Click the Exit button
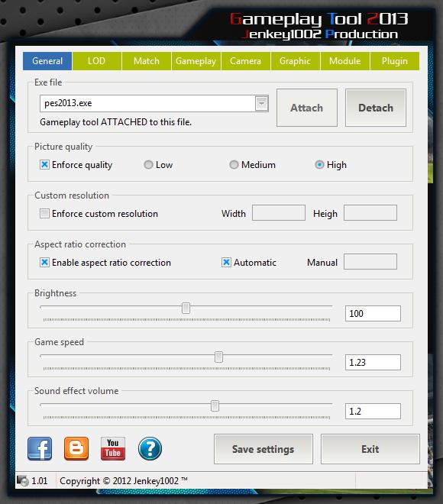Image resolution: width=443 pixels, height=504 pixels. 370,449
